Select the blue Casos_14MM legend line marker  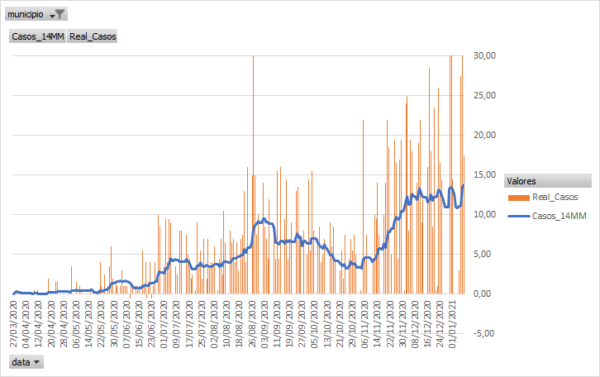tap(518, 216)
